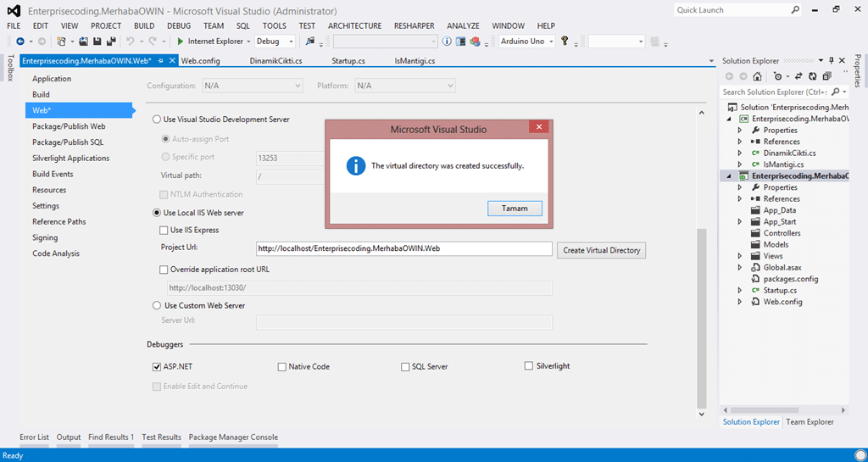
Task: Click the Home icon in Solution Explorer
Action: click(757, 76)
